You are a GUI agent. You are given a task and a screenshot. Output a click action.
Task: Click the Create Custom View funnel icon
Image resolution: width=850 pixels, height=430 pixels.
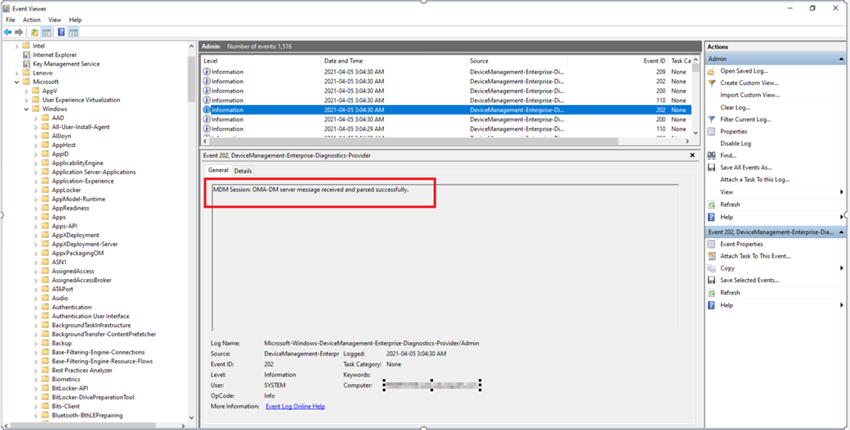pos(711,83)
